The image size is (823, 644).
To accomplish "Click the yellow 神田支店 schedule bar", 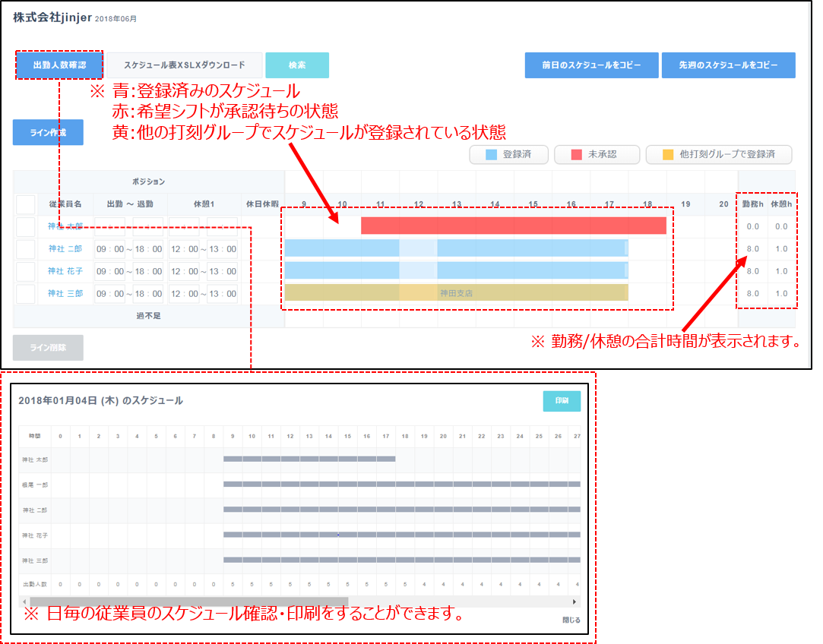I will point(456,292).
